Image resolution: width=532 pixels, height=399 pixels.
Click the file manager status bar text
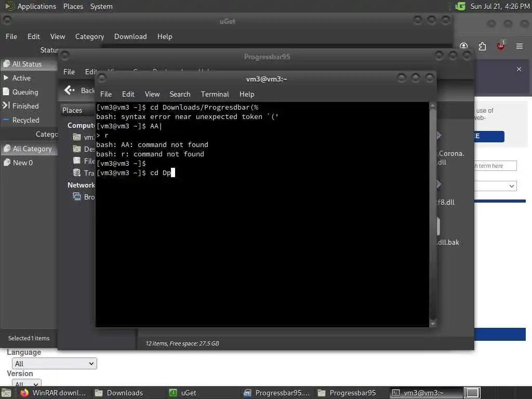click(x=182, y=343)
